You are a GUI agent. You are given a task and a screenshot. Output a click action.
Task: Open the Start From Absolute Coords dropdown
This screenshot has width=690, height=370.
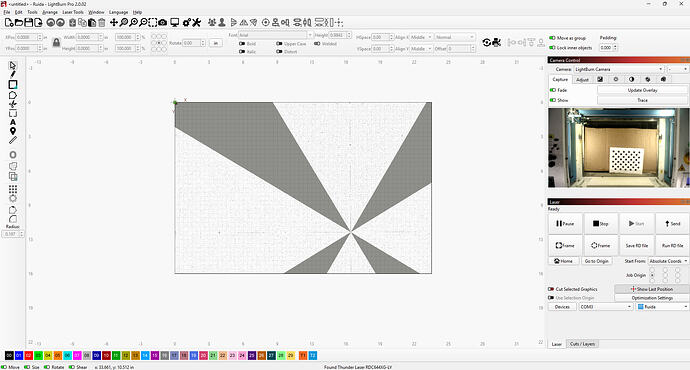[x=668, y=261]
